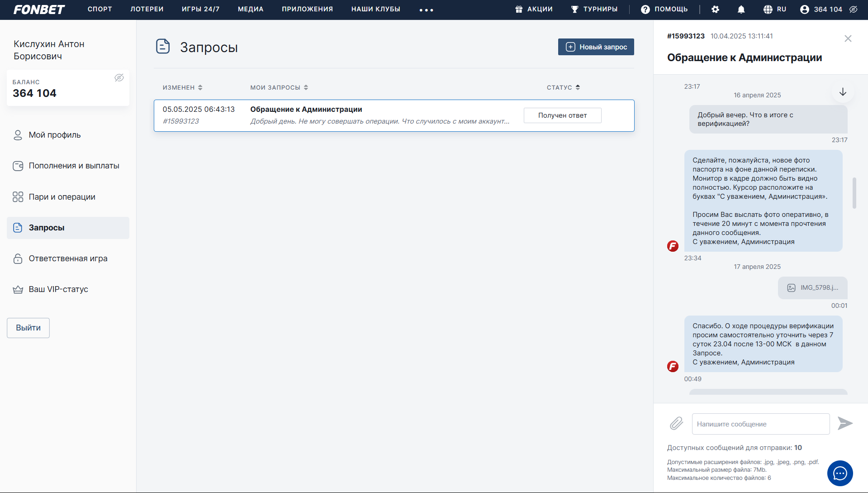
Task: Click the FONBET logo
Action: [x=39, y=10]
